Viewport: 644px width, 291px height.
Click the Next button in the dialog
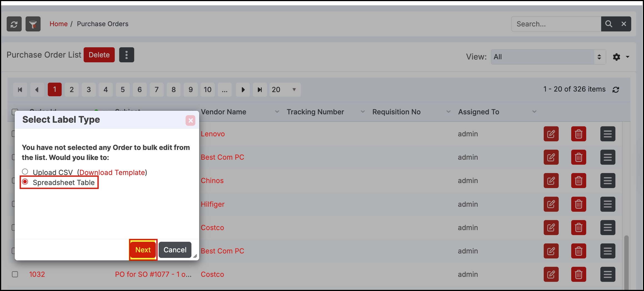(x=143, y=250)
